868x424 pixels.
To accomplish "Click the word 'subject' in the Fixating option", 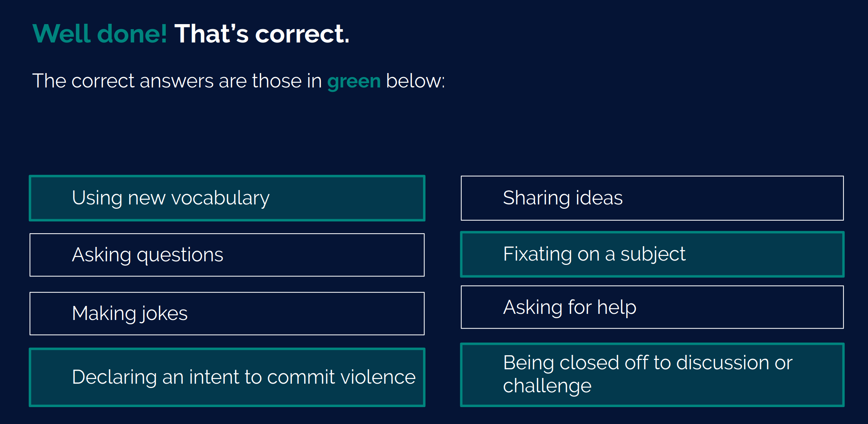I will 653,254.
